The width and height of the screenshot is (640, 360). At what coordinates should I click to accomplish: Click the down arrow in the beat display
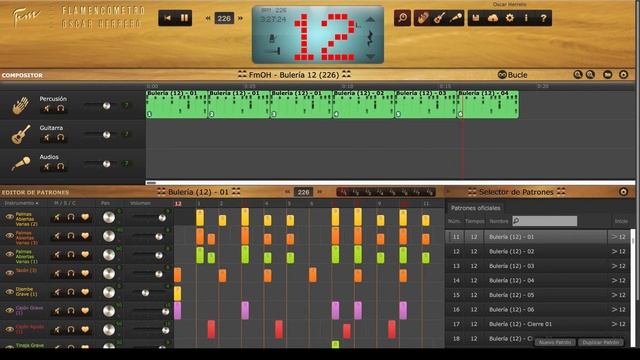coord(370,57)
